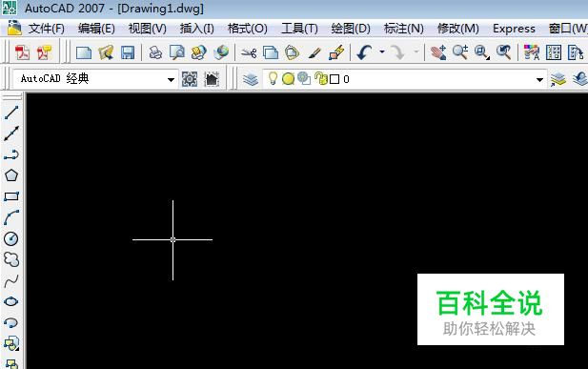
Task: Select the Polyline tool
Action: pyautogui.click(x=11, y=154)
